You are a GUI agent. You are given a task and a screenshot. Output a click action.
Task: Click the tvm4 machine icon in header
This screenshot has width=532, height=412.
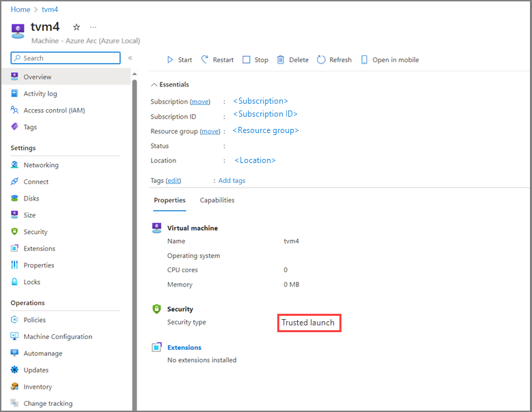point(18,31)
